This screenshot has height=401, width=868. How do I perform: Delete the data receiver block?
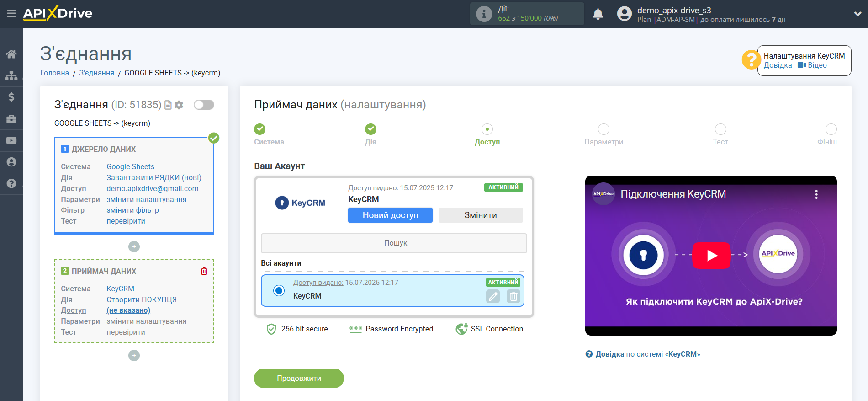204,271
